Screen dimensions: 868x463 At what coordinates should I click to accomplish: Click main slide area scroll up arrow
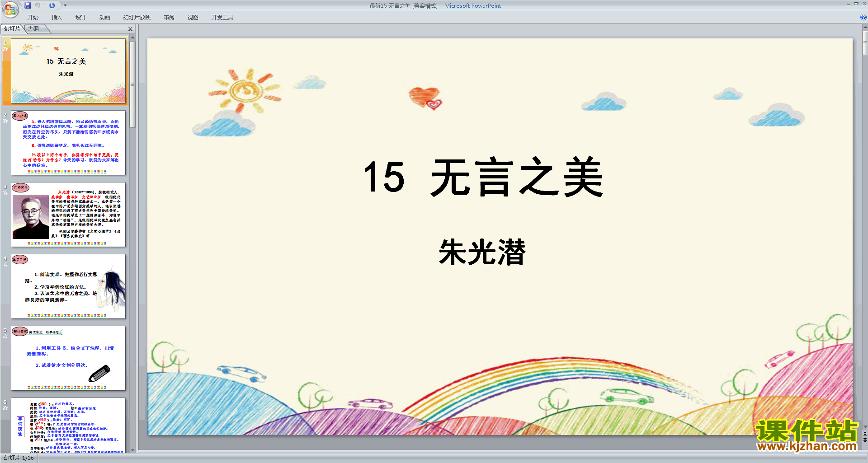tap(865, 28)
